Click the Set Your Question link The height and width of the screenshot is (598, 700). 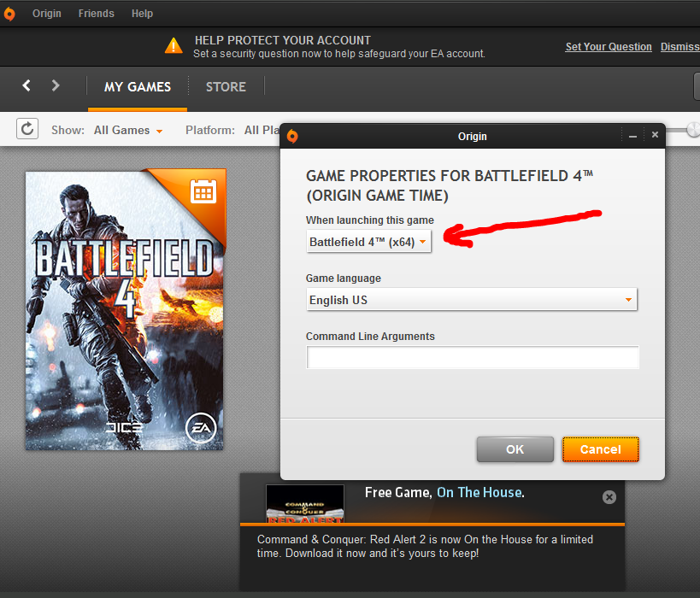click(x=608, y=47)
